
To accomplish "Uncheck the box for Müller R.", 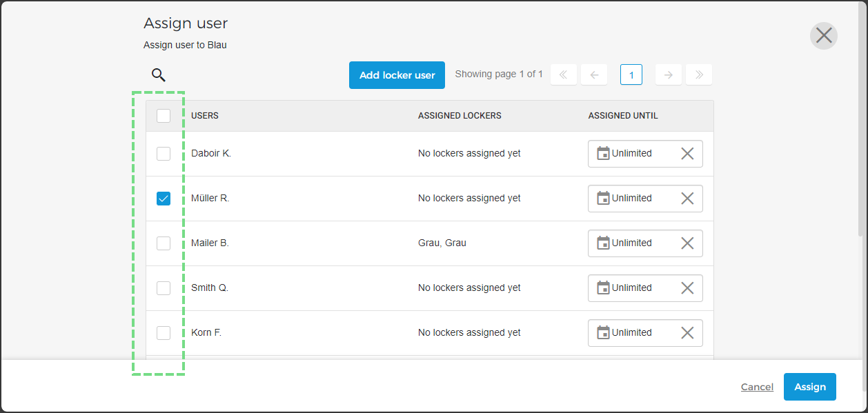I will (164, 199).
